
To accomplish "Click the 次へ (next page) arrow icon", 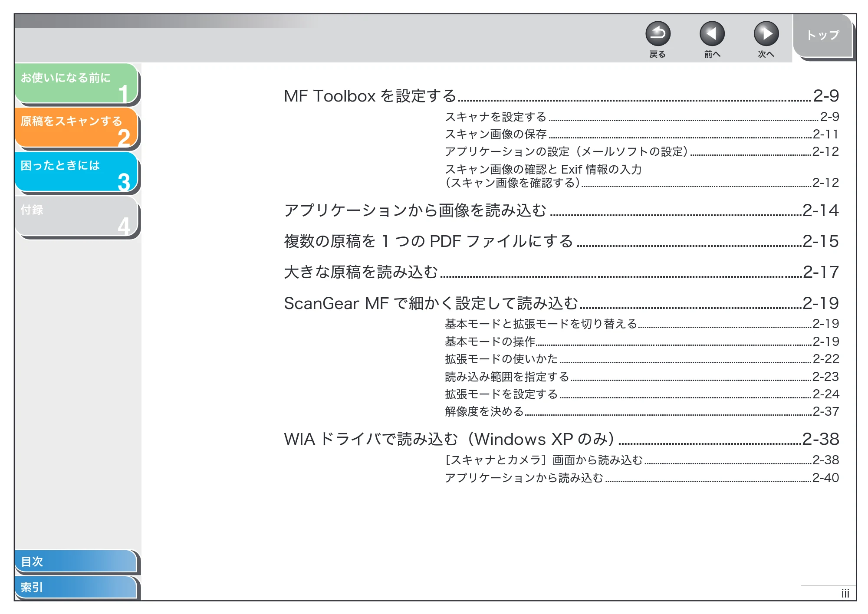I will [766, 34].
